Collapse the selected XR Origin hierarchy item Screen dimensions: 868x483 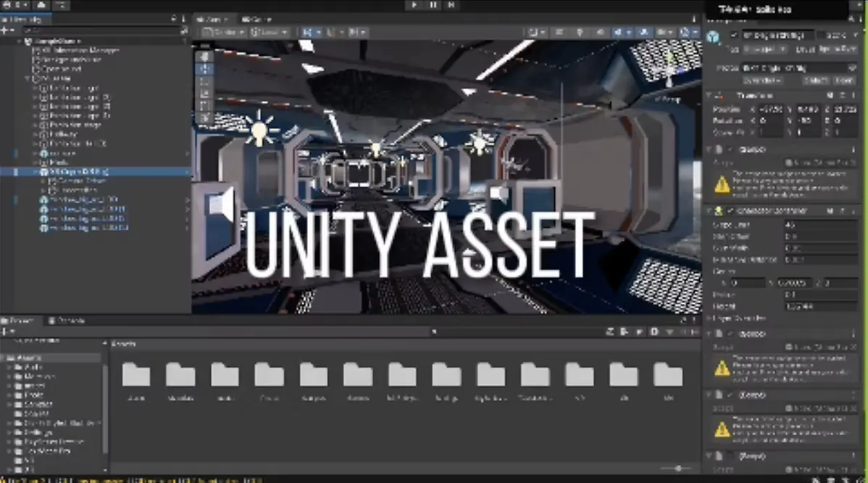click(x=36, y=173)
